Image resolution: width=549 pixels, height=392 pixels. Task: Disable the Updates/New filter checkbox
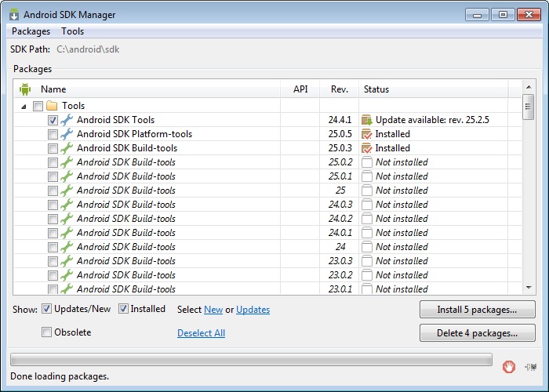tap(47, 309)
